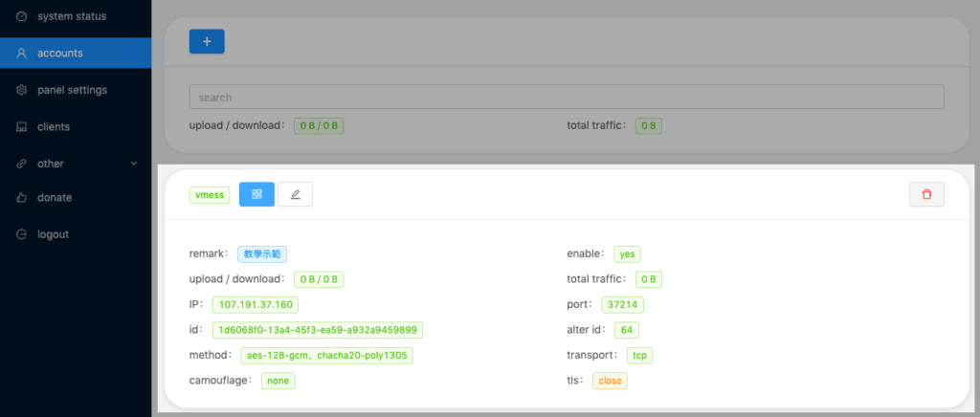Click the accounts user icon
This screenshot has width=980, height=417.
coord(22,53)
